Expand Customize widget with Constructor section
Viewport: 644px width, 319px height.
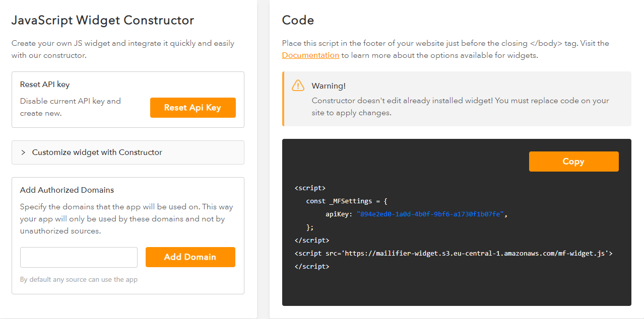point(128,152)
